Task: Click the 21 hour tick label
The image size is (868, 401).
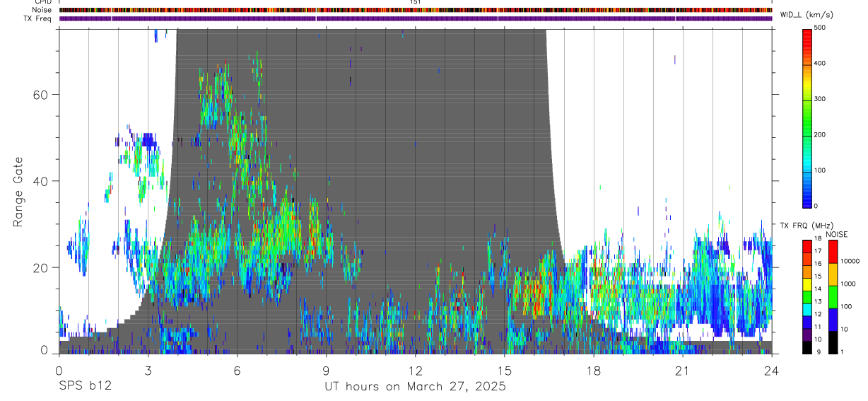Action: click(683, 371)
